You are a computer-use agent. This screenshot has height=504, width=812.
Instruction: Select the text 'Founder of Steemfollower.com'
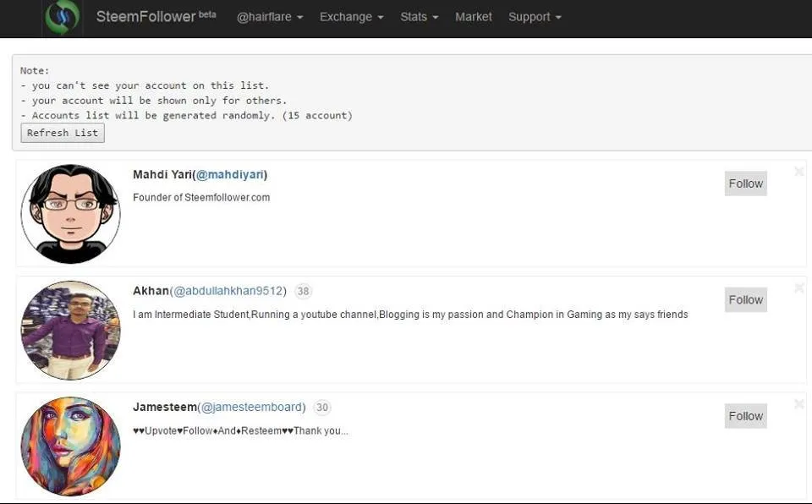pos(201,197)
